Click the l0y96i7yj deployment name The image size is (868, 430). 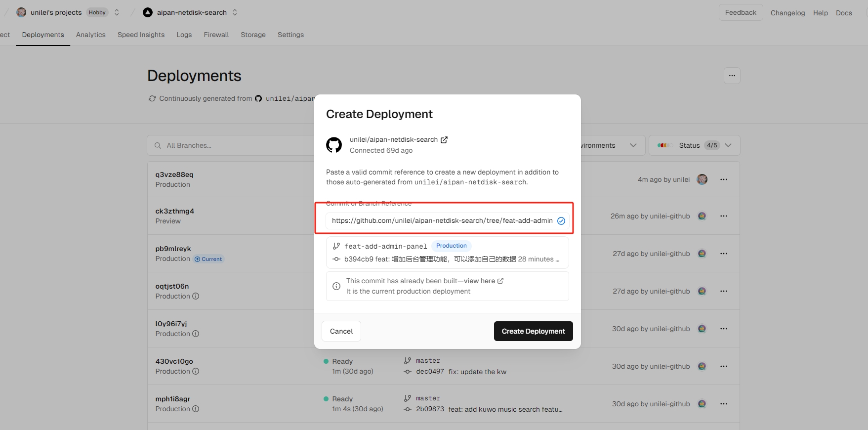click(171, 324)
